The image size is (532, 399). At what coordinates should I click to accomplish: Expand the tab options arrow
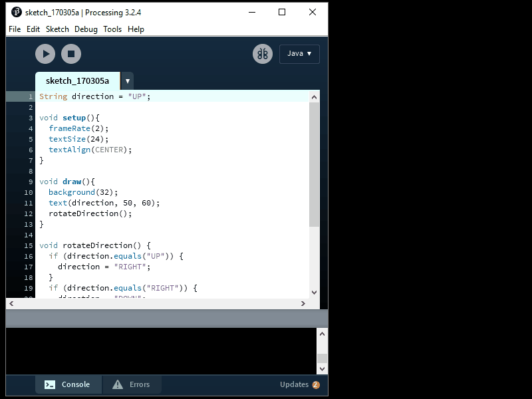(127, 80)
